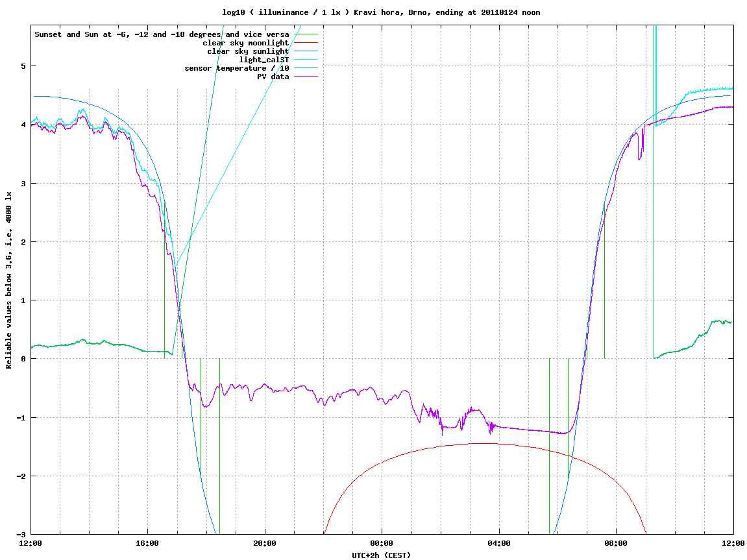Click the y-axis tick label 3

click(x=23, y=184)
